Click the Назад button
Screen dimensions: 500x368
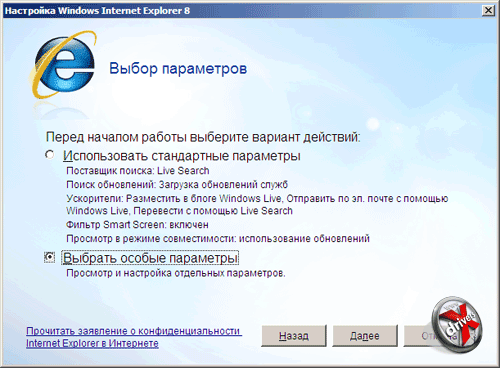coord(294,336)
